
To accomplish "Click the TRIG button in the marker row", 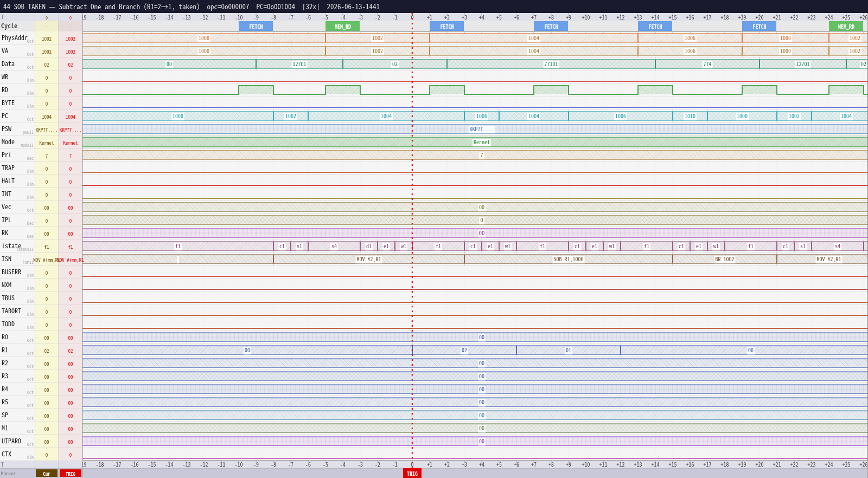I will click(x=71, y=474).
